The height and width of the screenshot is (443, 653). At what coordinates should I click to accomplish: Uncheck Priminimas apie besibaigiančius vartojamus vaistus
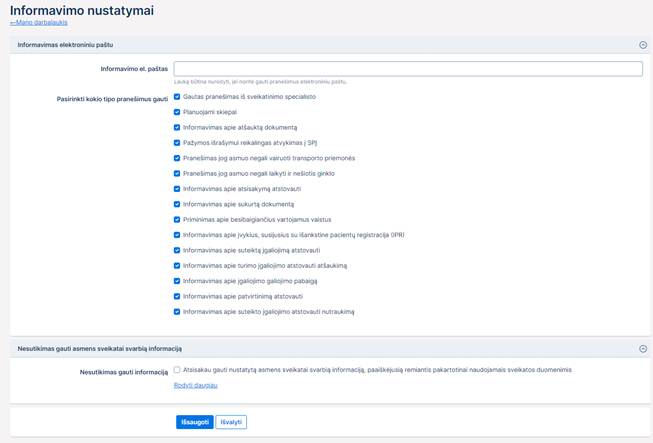pyautogui.click(x=177, y=219)
